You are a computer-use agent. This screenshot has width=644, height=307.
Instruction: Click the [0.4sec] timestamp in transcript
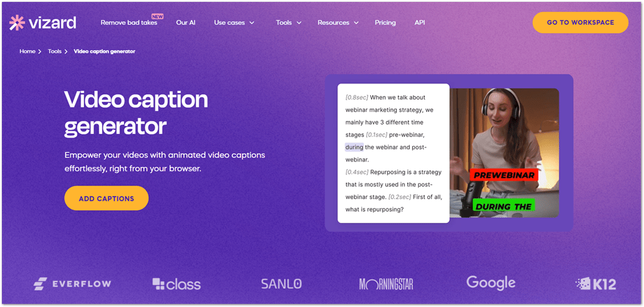357,172
